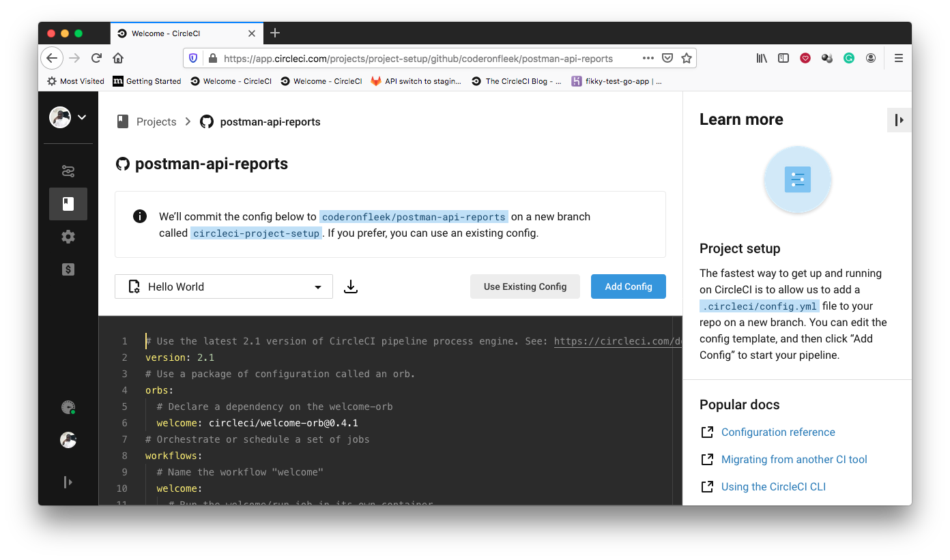
Task: Open the download config icon
Action: [x=351, y=286]
